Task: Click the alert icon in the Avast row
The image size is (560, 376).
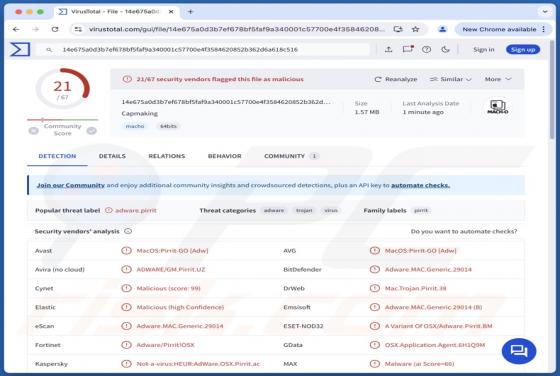Action: [x=126, y=251]
